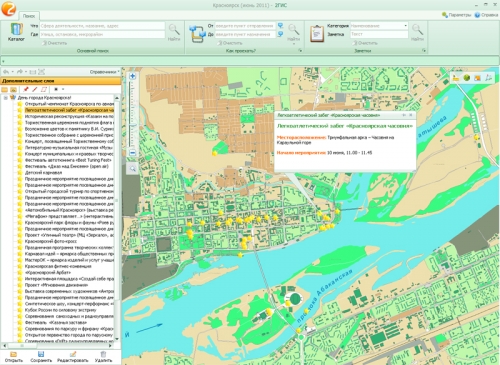Click the map zoom-in plus button

132,76
